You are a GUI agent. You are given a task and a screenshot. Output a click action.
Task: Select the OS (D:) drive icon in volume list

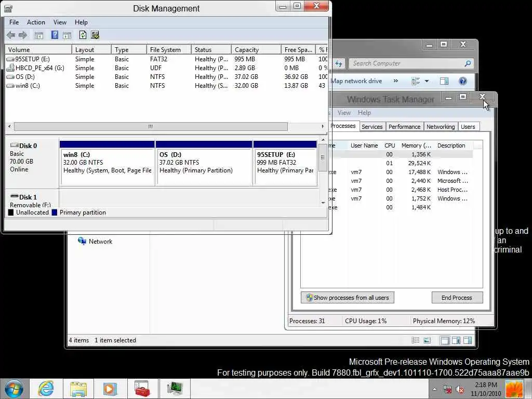coord(10,77)
